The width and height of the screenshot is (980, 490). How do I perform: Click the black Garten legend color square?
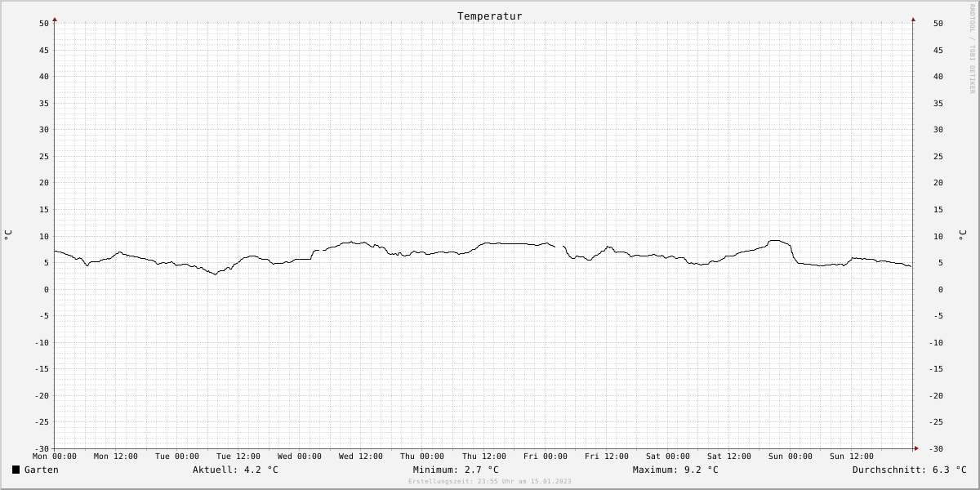[16, 470]
